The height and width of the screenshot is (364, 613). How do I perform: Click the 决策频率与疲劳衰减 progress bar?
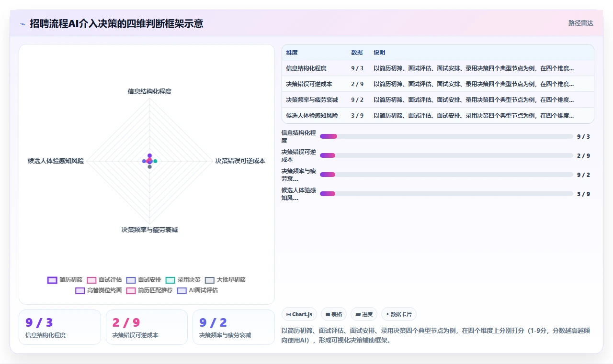click(x=446, y=175)
